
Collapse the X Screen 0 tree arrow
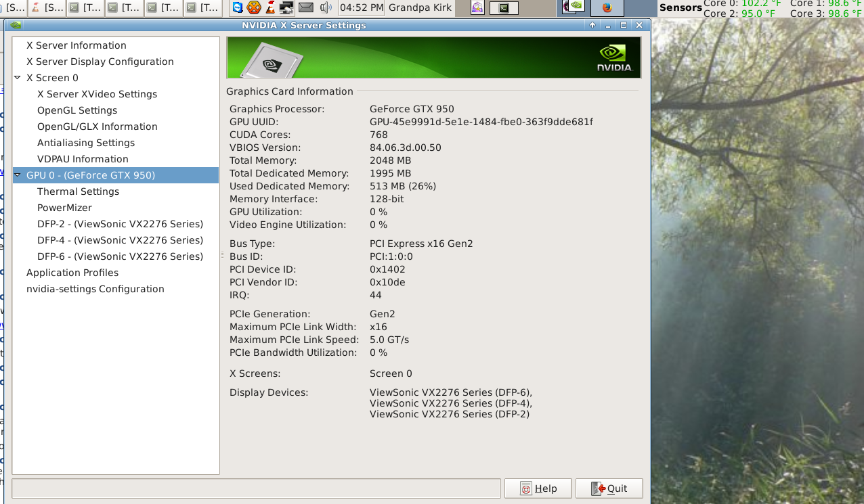coord(18,78)
